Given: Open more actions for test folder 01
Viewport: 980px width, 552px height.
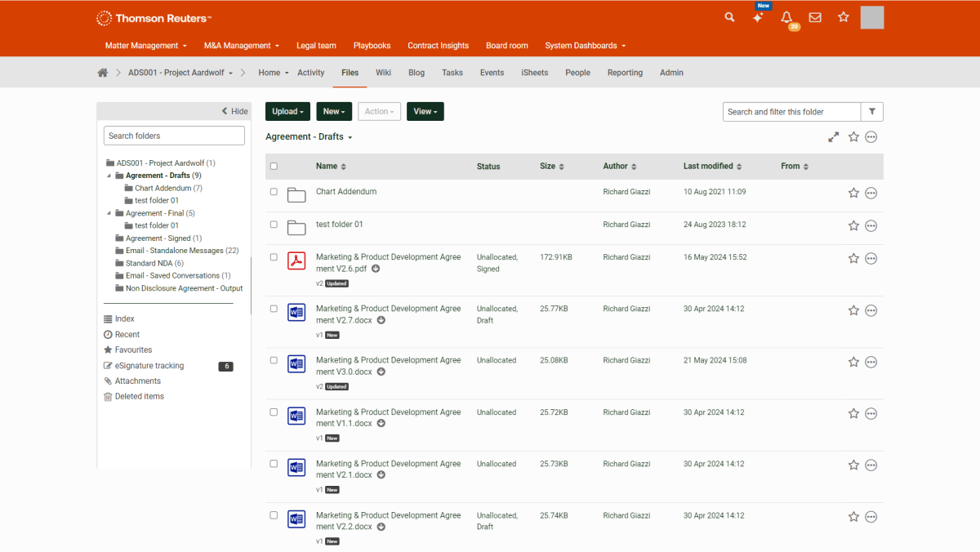Looking at the screenshot, I should coord(871,225).
